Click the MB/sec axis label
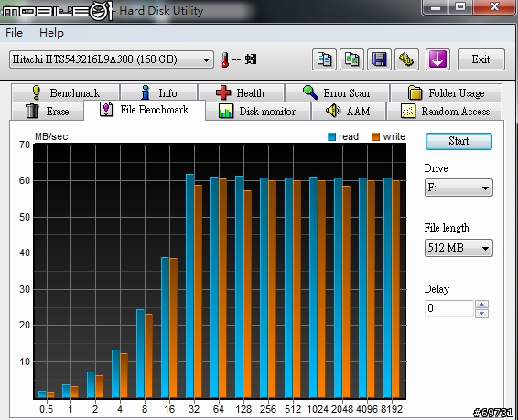 (x=51, y=136)
